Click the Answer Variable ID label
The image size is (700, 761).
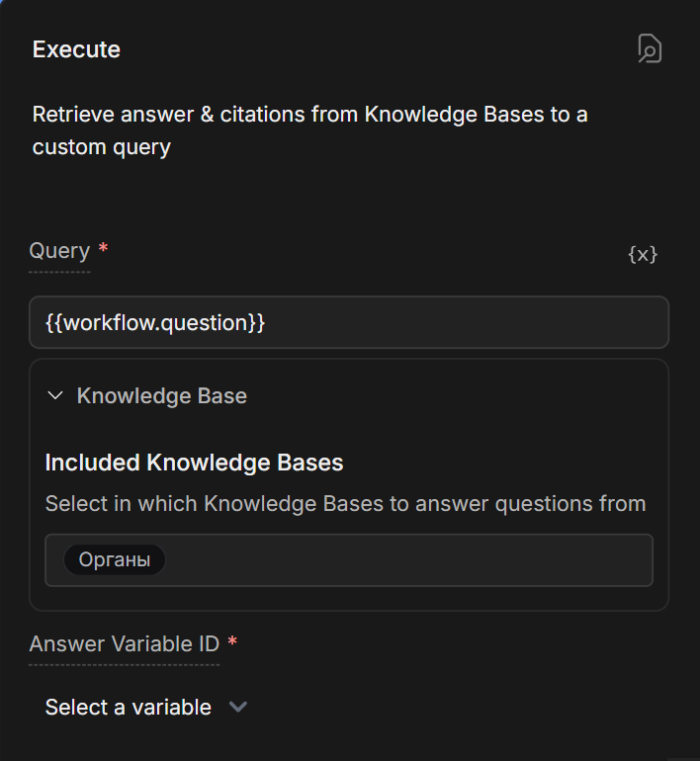click(124, 644)
